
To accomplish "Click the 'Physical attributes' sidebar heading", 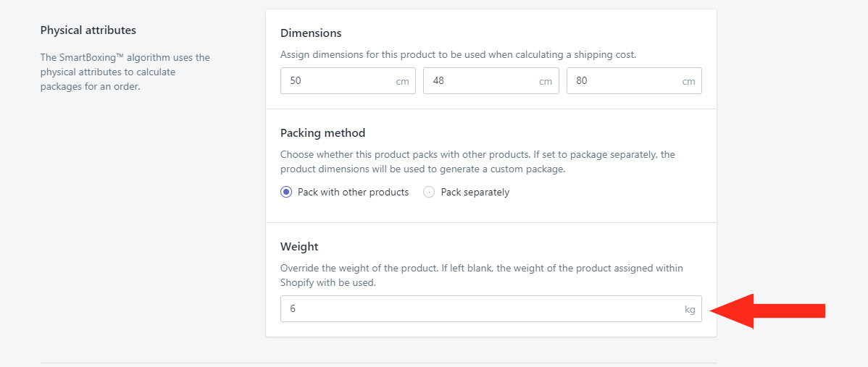I will [88, 30].
